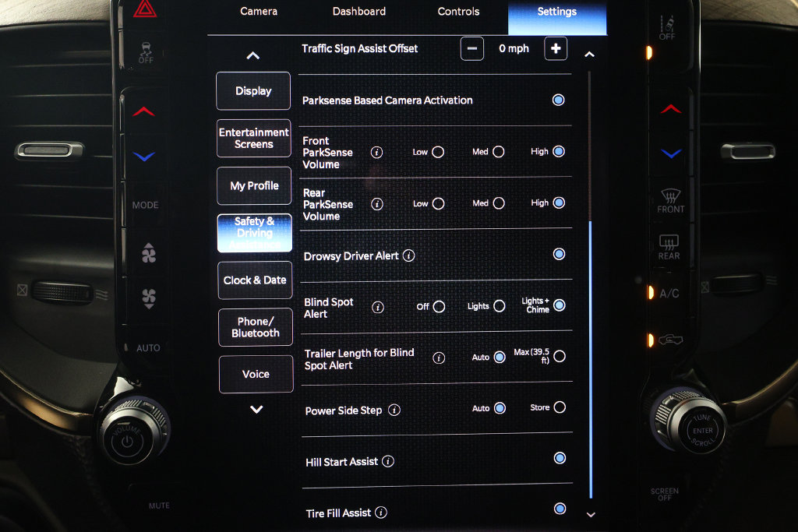Image resolution: width=798 pixels, height=532 pixels.
Task: Raise driver temperature with left red arrow
Action: 144,111
